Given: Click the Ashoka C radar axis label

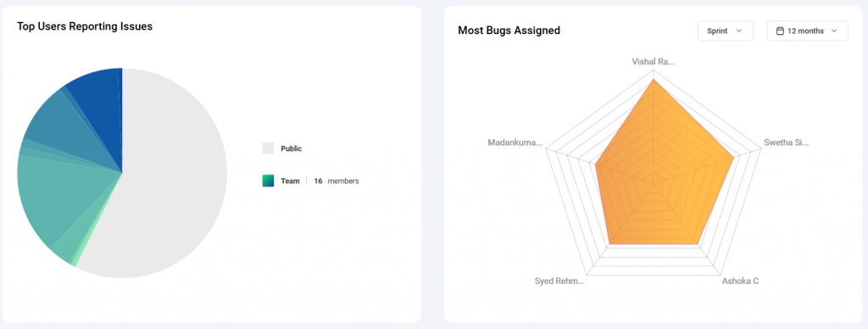Looking at the screenshot, I should pyautogui.click(x=740, y=281).
